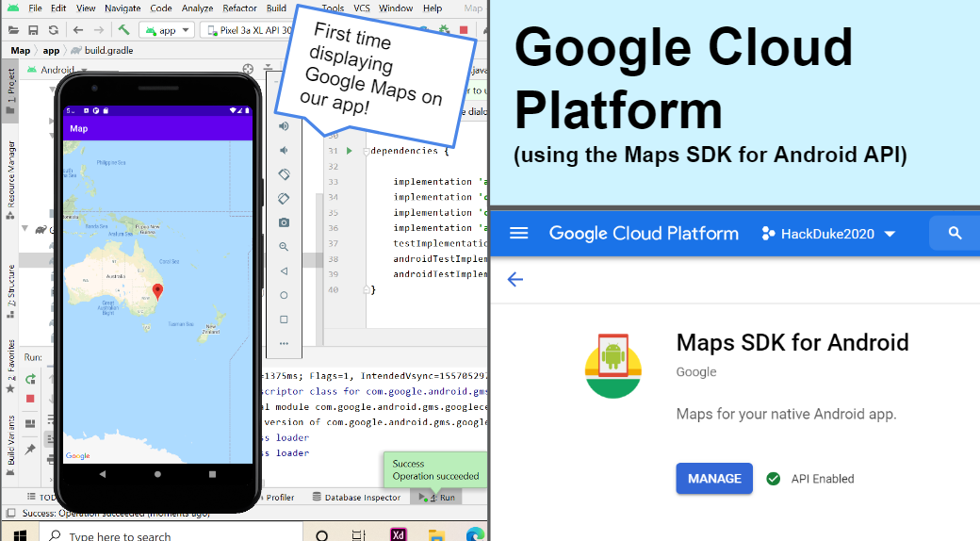Build project with the green hammer icon

(123, 29)
